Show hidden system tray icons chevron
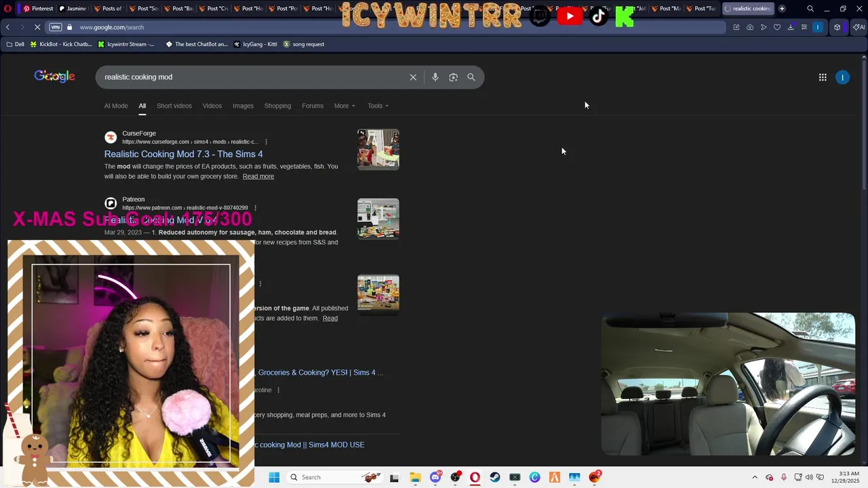 (x=755, y=477)
